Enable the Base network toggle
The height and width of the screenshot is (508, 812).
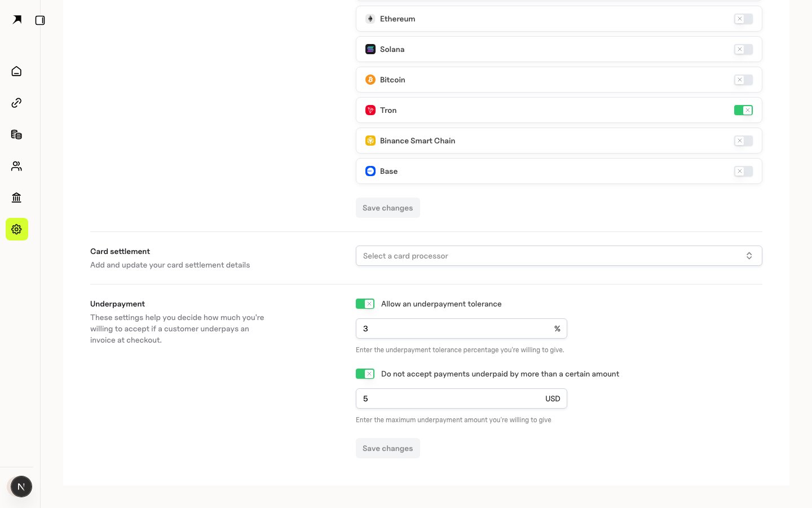(743, 171)
